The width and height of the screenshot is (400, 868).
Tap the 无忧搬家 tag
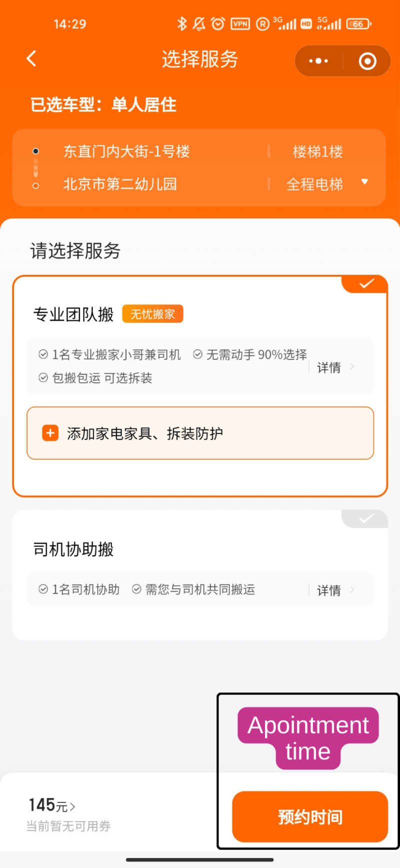pos(152,314)
